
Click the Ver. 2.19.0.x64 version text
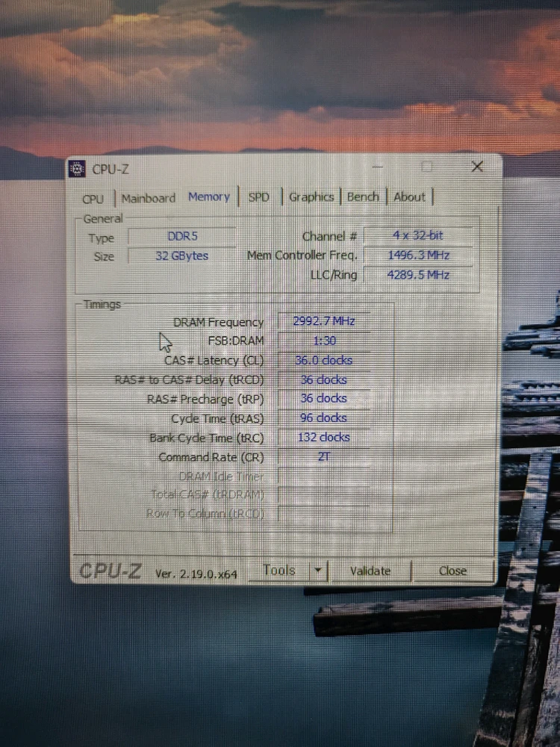pyautogui.click(x=196, y=574)
